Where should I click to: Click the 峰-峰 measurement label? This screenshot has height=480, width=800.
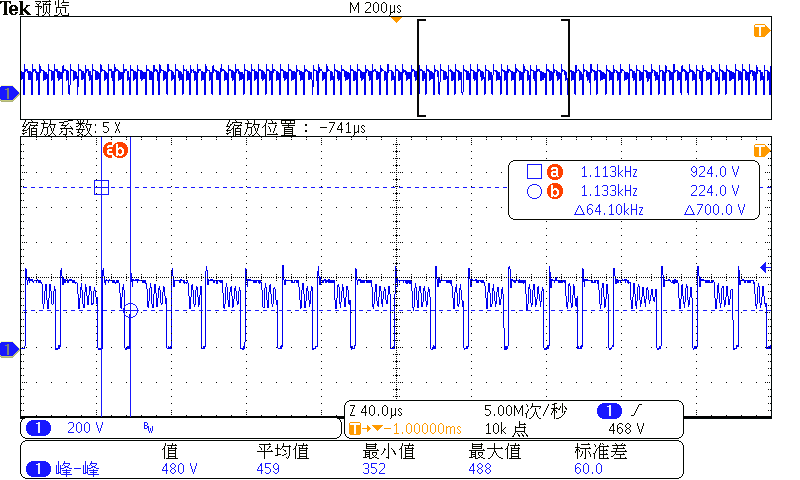pos(78,468)
